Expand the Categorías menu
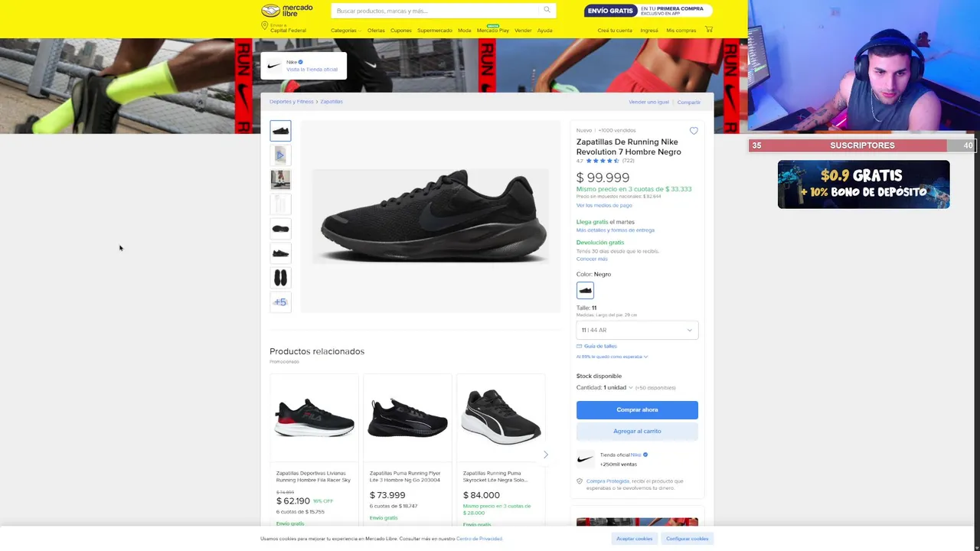Image resolution: width=980 pixels, height=551 pixels. coord(345,31)
